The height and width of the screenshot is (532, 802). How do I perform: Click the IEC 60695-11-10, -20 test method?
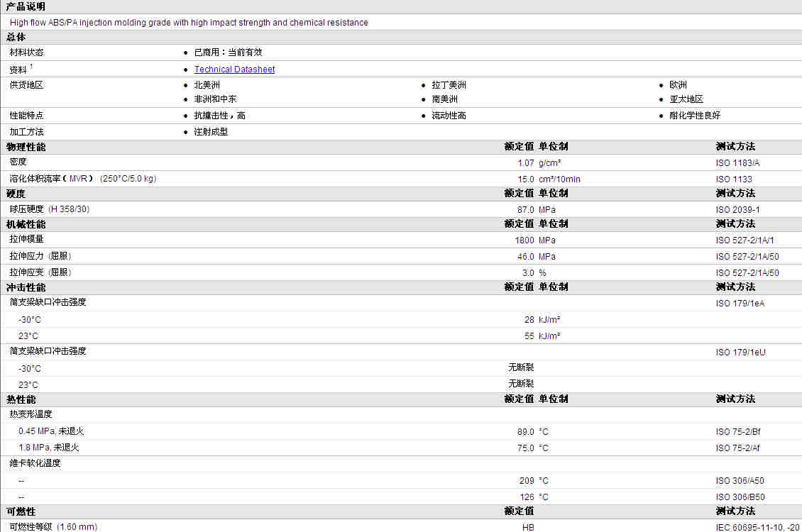coord(757,528)
